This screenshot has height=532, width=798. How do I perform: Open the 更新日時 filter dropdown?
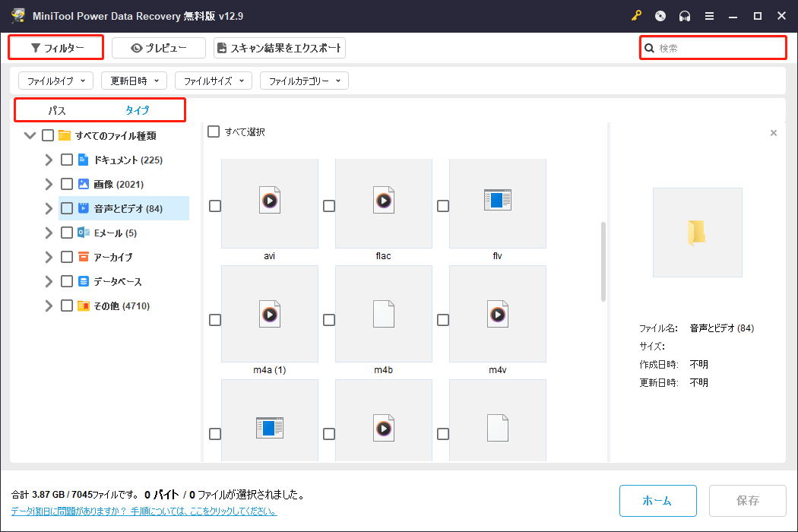134,81
